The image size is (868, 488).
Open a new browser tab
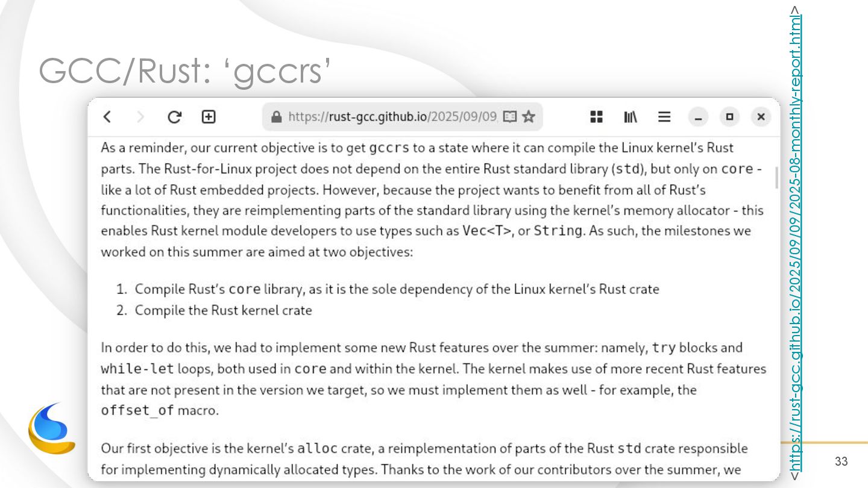pos(209,117)
